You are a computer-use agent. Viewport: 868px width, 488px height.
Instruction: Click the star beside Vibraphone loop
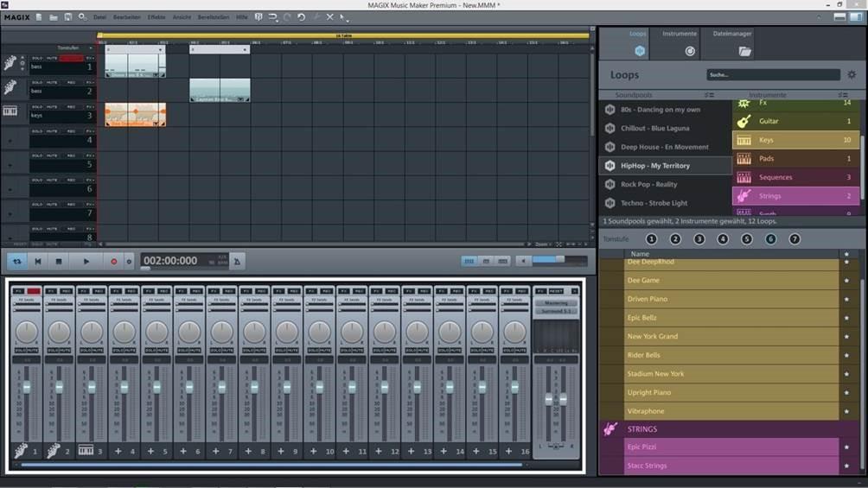point(846,411)
